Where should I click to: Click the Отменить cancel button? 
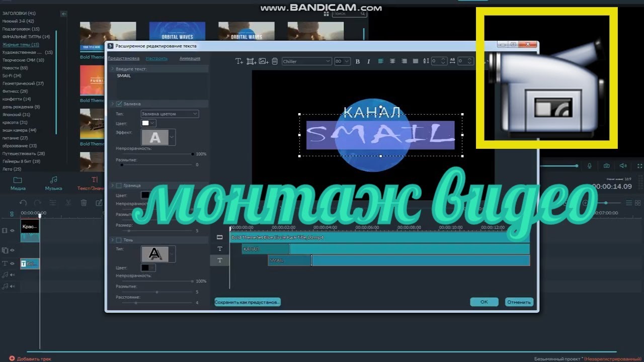click(519, 302)
